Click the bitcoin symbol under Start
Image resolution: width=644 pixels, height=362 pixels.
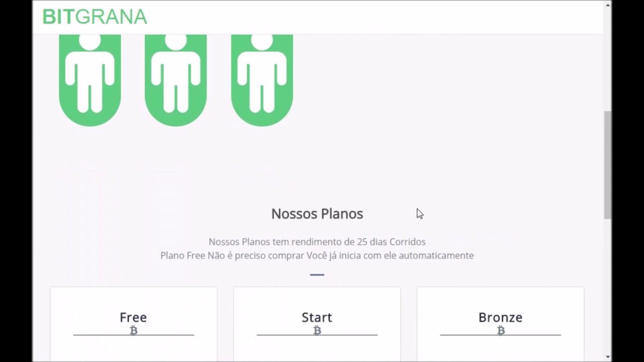317,330
